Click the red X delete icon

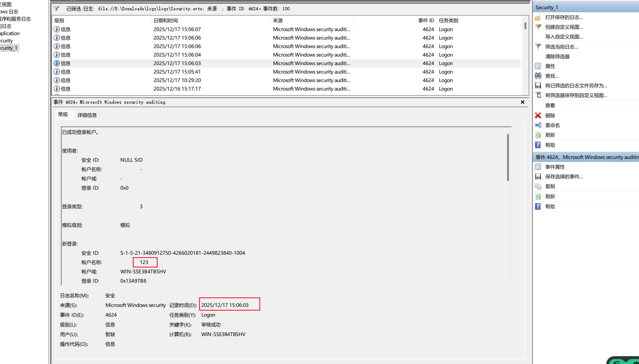[538, 115]
